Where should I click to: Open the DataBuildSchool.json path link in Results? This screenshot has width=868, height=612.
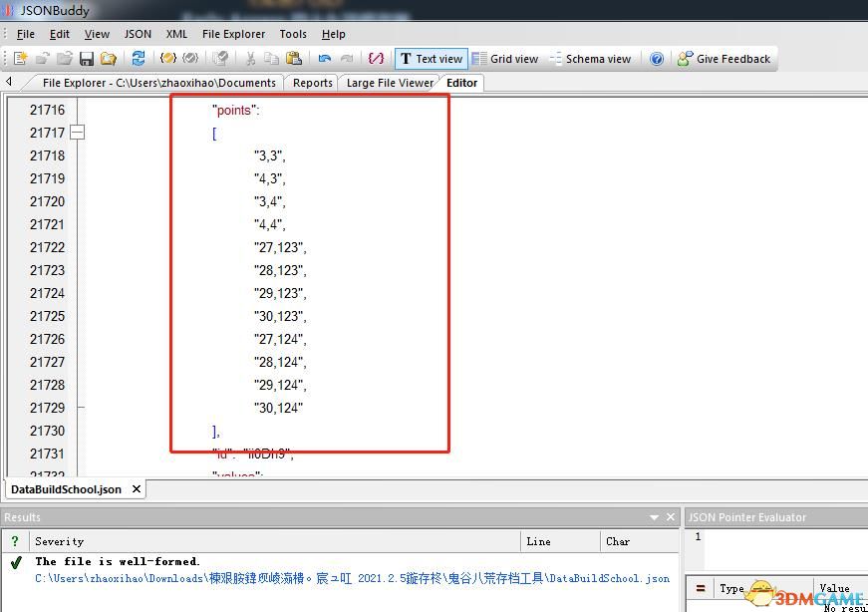pyautogui.click(x=352, y=578)
